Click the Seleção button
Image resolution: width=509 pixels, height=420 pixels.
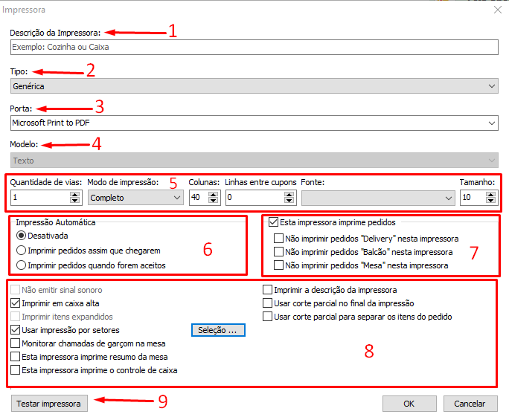pyautogui.click(x=217, y=330)
